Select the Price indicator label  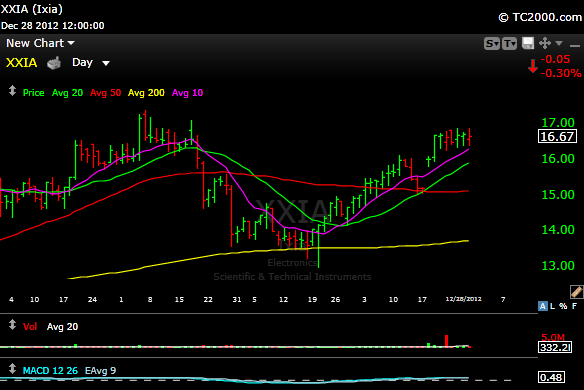tap(34, 93)
